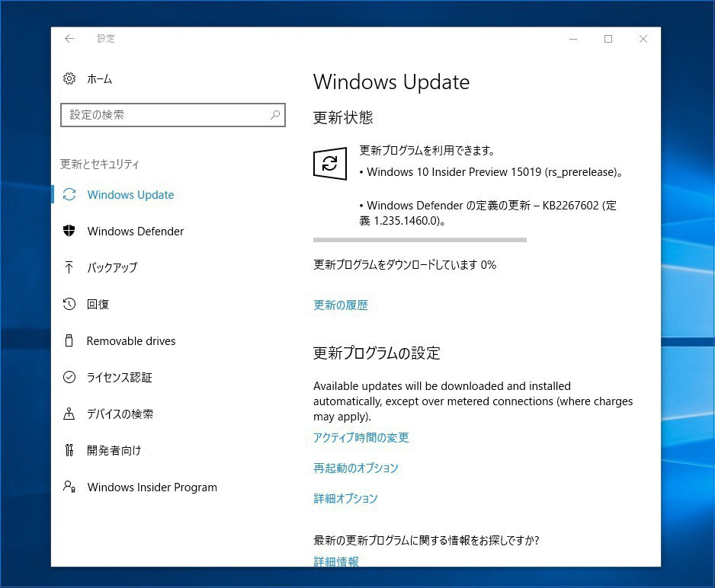Click the backup upload arrow icon
The image size is (715, 588).
[x=69, y=267]
